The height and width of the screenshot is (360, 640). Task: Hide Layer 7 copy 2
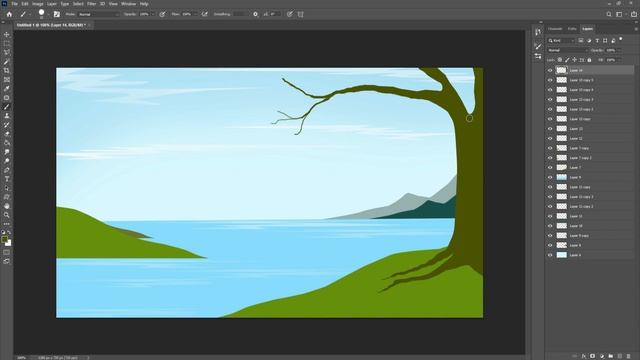click(550, 158)
